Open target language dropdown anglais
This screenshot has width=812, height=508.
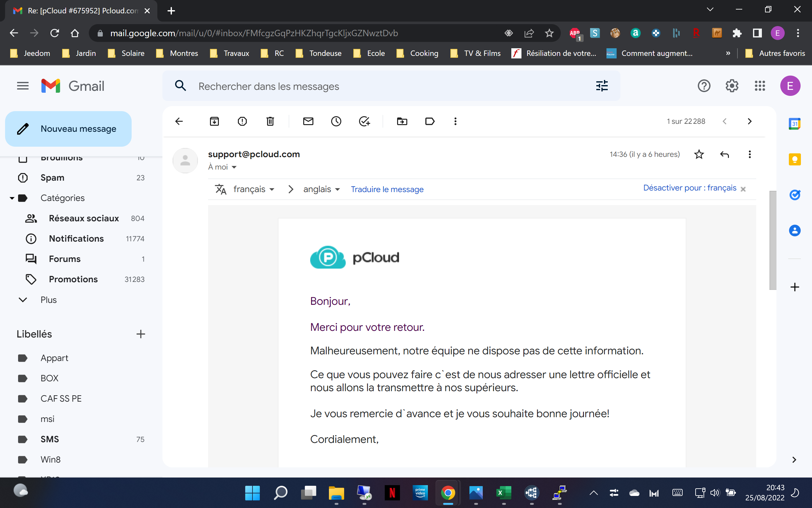(321, 189)
